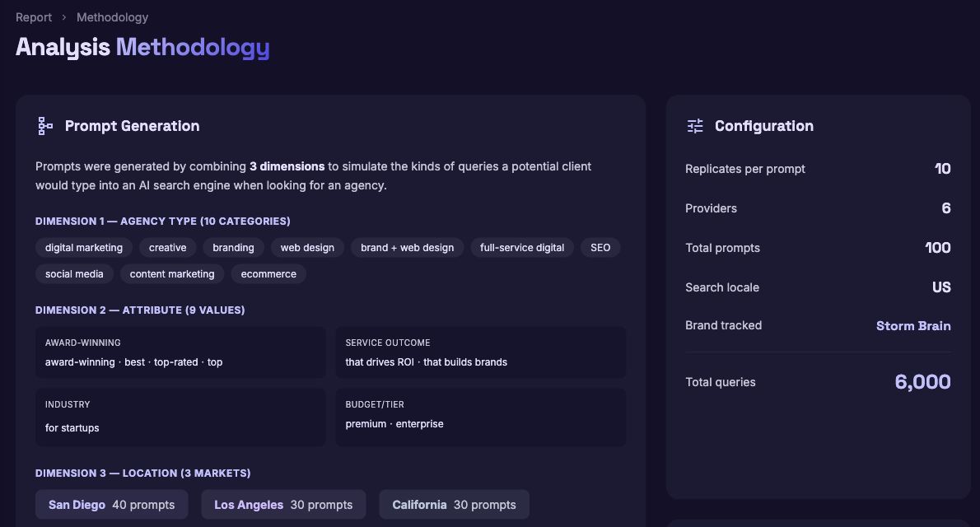The width and height of the screenshot is (980, 527).
Task: Click the Los Angeles 30 prompts chip
Action: pyautogui.click(x=283, y=505)
